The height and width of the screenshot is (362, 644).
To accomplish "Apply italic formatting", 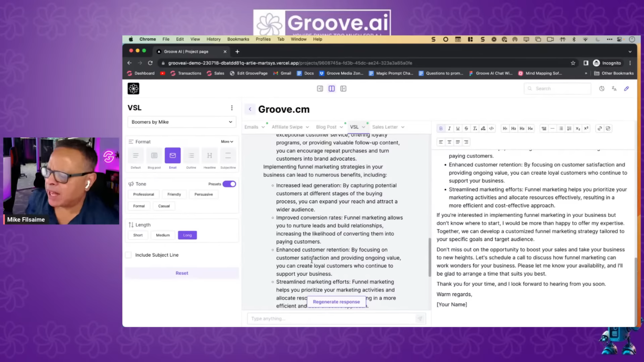I will coord(449,128).
